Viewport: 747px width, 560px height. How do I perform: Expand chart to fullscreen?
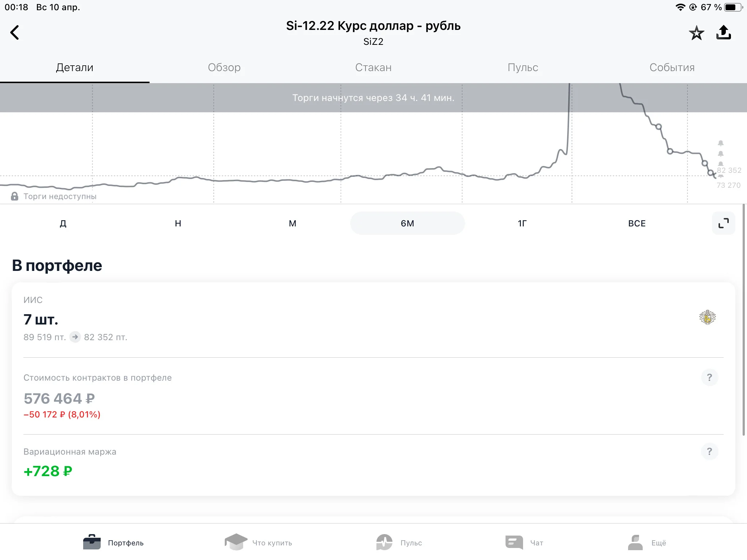(723, 223)
